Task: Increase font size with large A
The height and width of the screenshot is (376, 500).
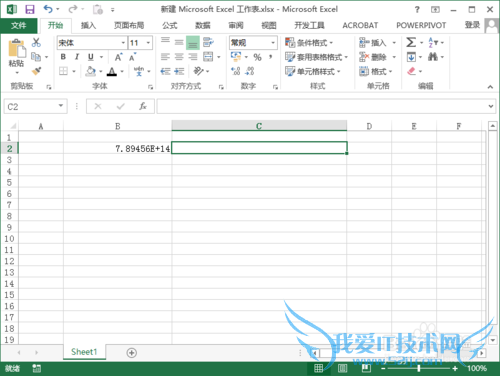Action: (x=118, y=57)
